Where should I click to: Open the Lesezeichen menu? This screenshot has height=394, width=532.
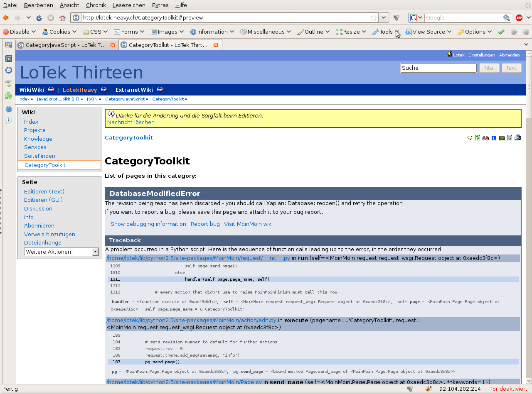click(x=128, y=5)
